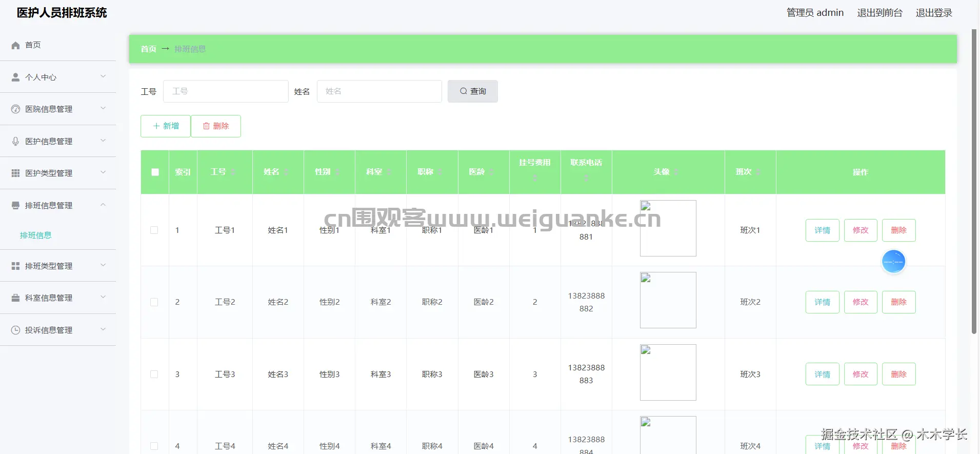Viewport: 980px width, 454px height.
Task: Click the avatar thumbnail in 工号3 row
Action: [x=668, y=372]
